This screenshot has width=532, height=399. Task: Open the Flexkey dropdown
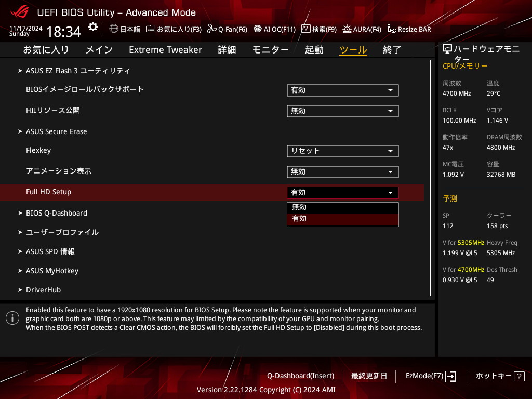(343, 151)
